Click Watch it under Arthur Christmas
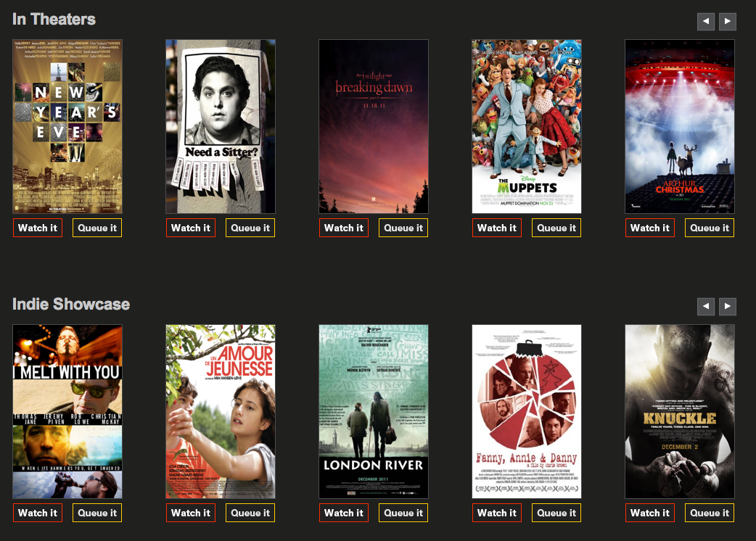Viewport: 756px width, 541px height. (650, 228)
